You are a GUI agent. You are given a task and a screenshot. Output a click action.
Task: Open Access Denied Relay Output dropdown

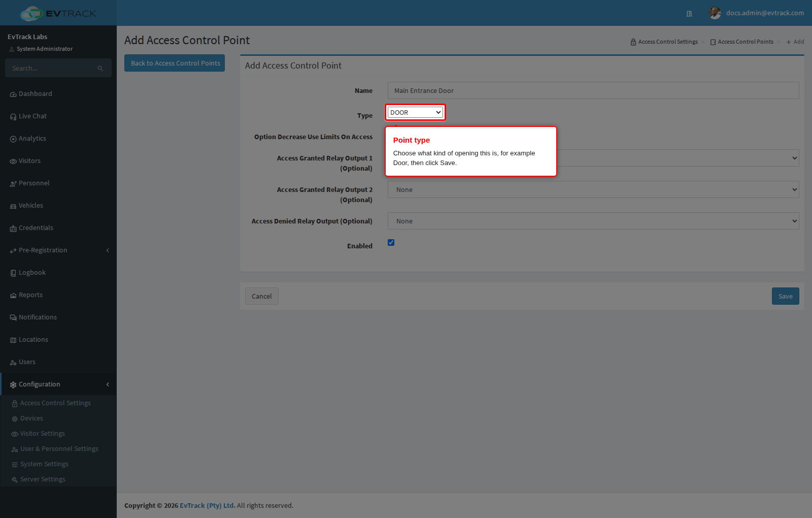tap(593, 221)
